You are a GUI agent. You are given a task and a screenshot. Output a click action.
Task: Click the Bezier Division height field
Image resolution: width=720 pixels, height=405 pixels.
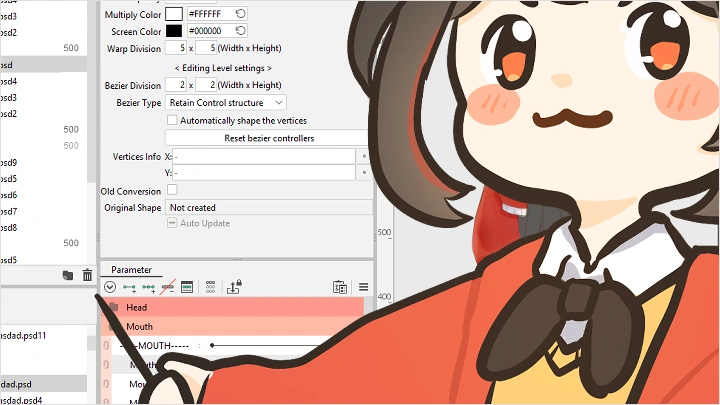pos(206,85)
